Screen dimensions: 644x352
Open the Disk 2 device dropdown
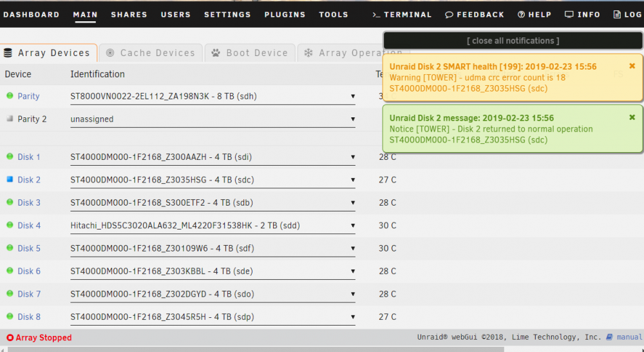pyautogui.click(x=213, y=180)
